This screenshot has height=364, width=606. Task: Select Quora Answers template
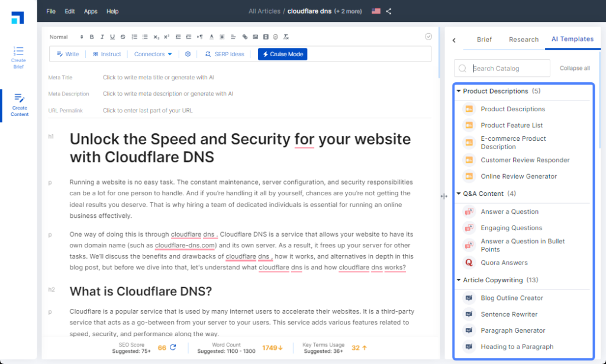[x=504, y=263]
